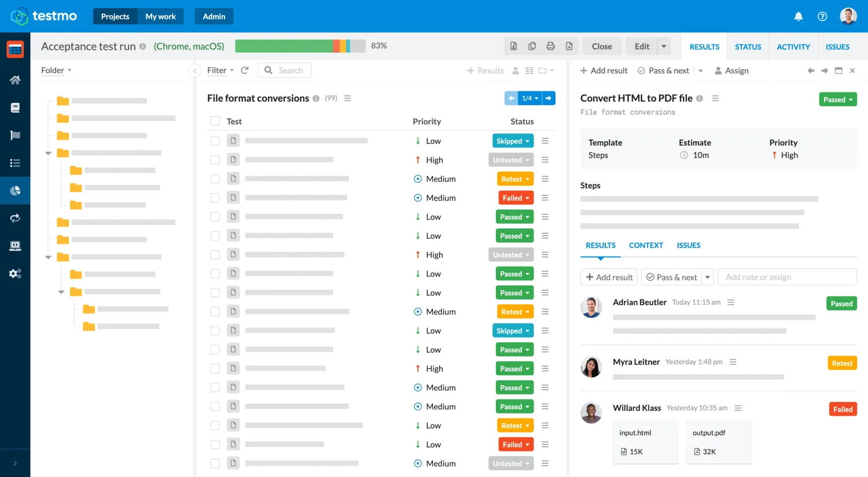Click the green progress bar showing 83%

pos(284,45)
